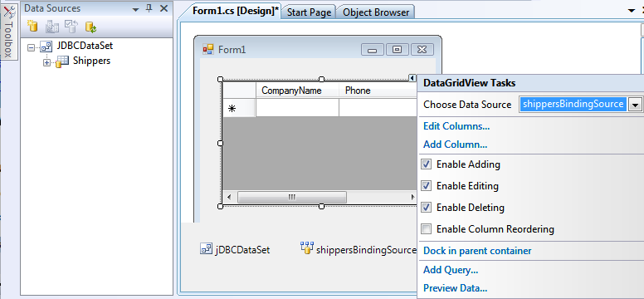Uncheck Enable Adding
Screen dimensions: 644x299
(427, 164)
